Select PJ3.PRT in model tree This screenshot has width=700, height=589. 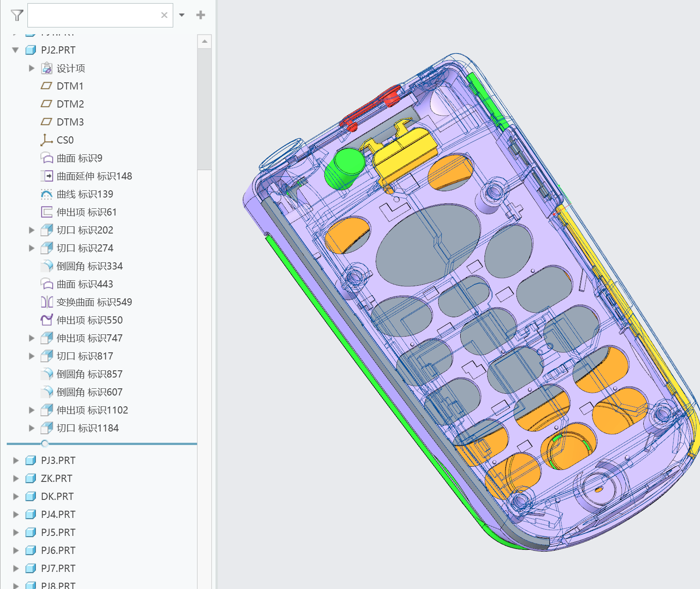coord(58,460)
